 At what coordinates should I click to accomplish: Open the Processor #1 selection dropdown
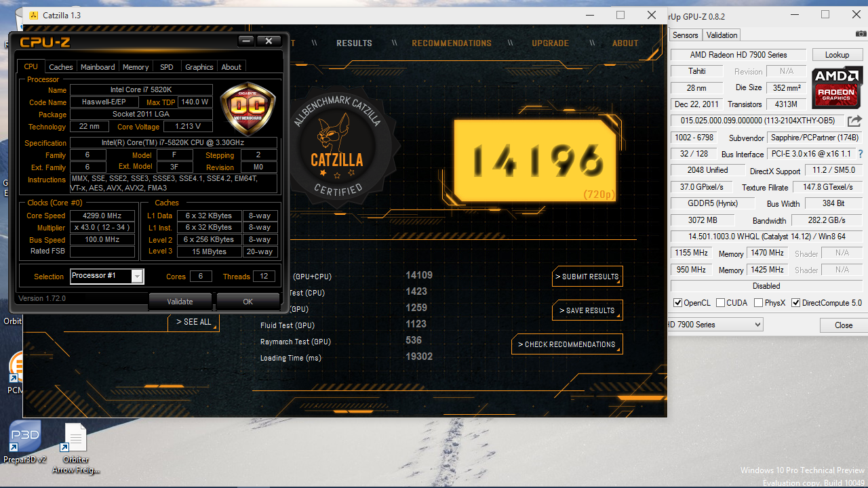tap(138, 276)
